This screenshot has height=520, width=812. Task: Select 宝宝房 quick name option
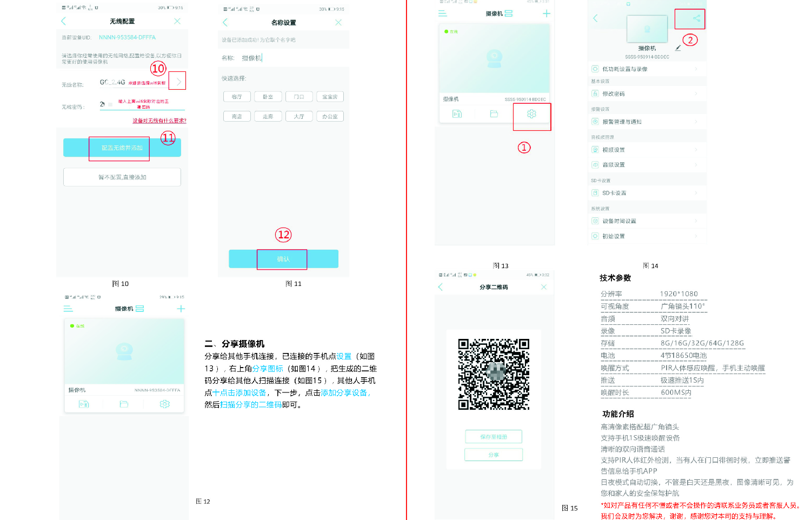[x=330, y=97]
